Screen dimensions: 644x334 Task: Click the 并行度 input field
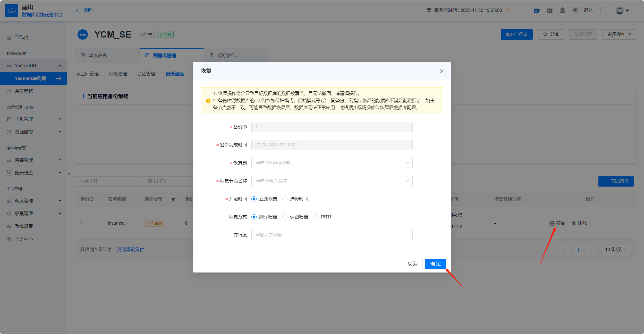[332, 235]
